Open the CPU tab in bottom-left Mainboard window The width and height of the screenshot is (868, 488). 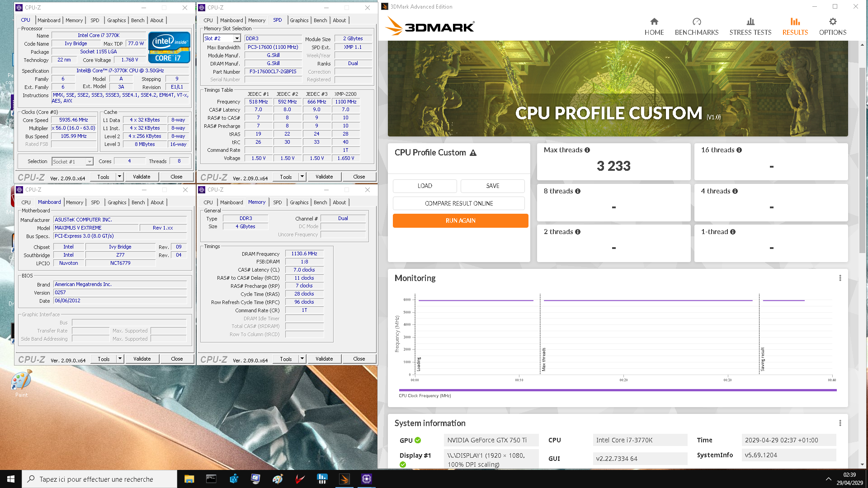26,202
